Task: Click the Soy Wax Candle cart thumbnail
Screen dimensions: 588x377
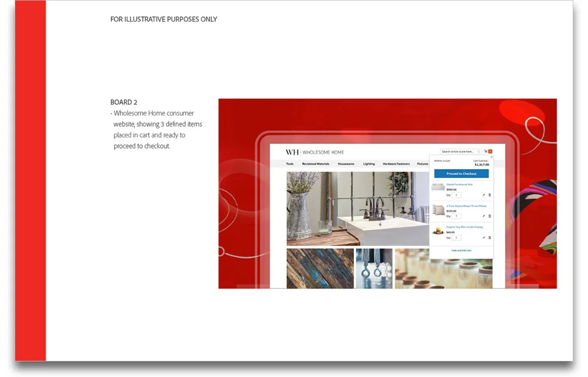Action: (438, 231)
